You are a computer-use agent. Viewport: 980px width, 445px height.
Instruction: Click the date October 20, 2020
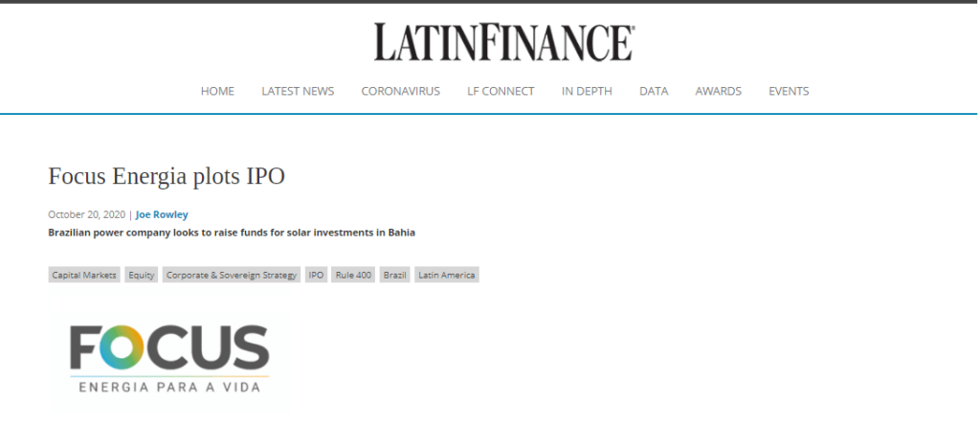(87, 214)
